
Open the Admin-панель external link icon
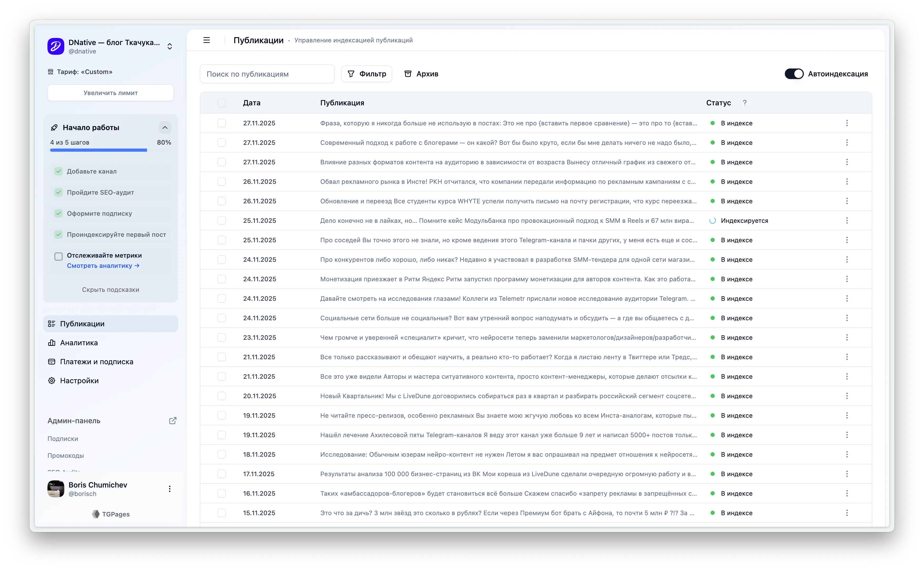click(x=173, y=421)
